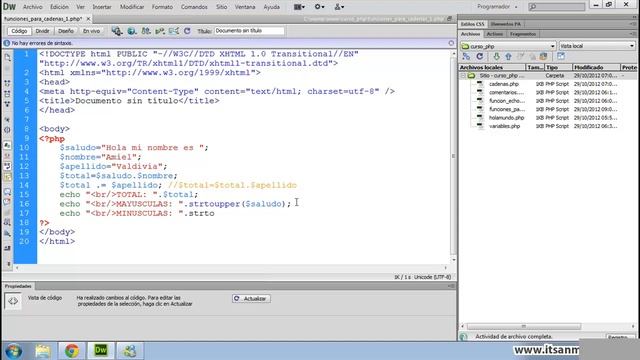Switch to Código view
The image size is (640, 360).
(x=19, y=31)
